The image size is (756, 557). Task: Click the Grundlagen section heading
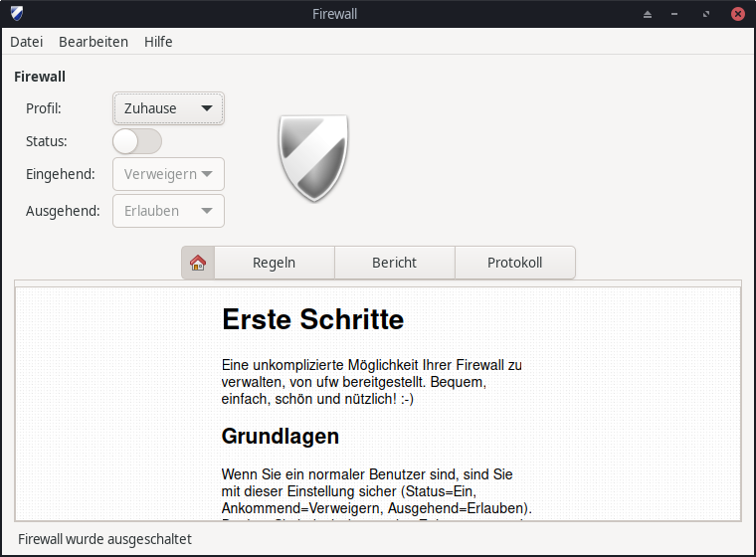280,436
